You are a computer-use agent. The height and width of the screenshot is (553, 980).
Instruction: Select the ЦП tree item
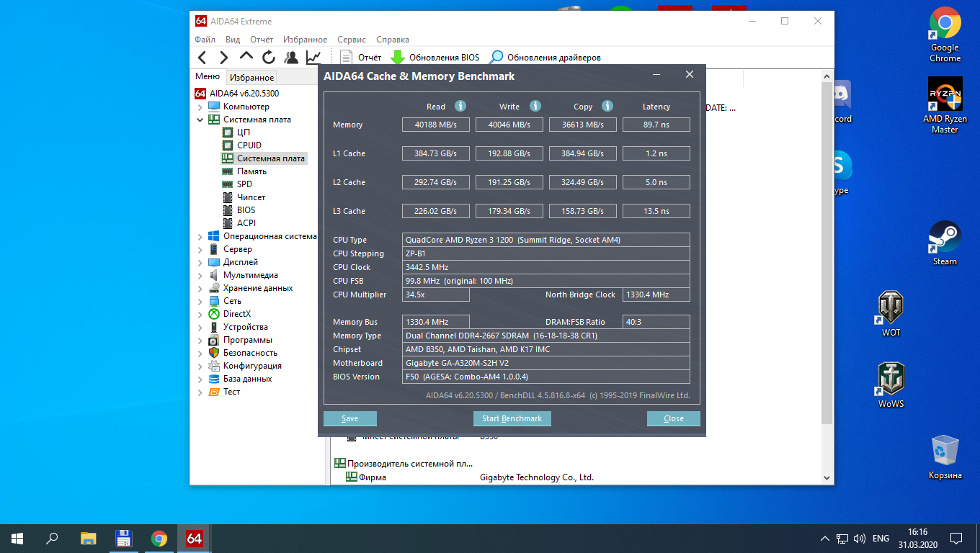236,132
